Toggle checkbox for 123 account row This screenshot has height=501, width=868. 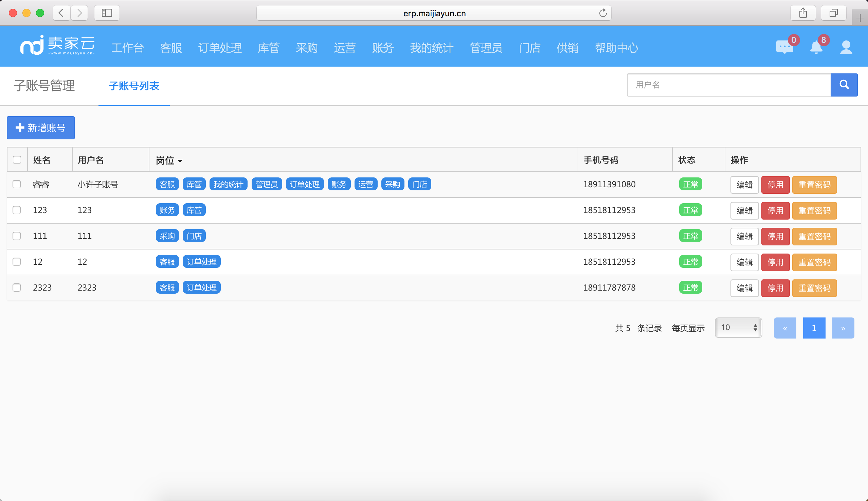tap(17, 209)
